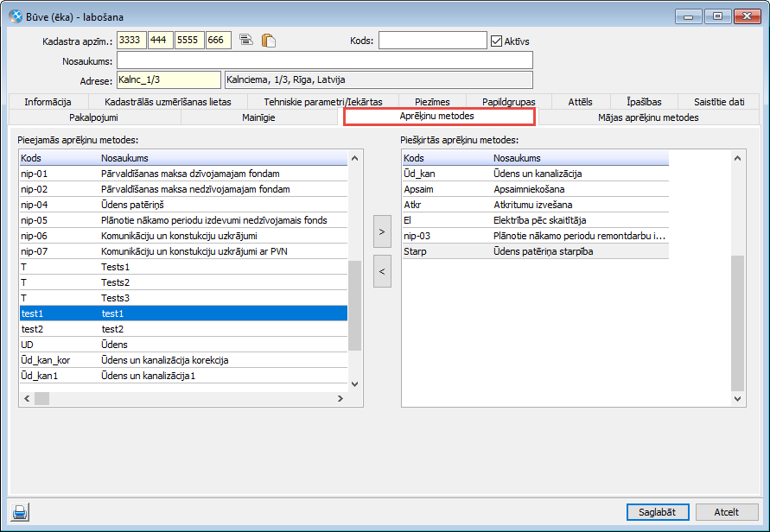Screen dimensions: 770x532
Task: Click into the Kods input field
Action: (x=432, y=41)
